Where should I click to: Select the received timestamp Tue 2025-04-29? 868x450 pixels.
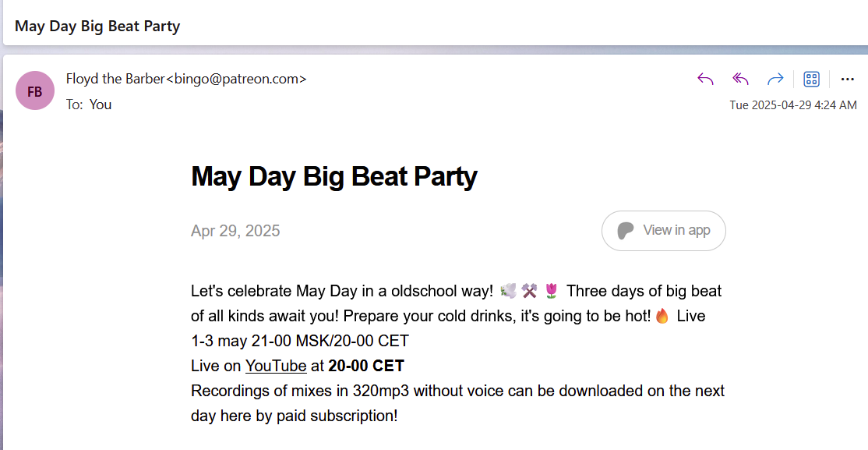(792, 105)
